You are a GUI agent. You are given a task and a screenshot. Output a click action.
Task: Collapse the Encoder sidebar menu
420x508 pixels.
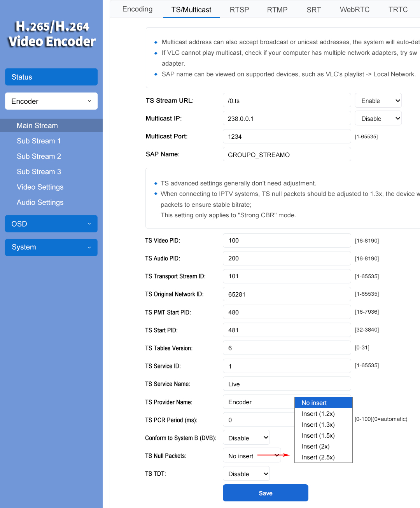[x=51, y=101]
